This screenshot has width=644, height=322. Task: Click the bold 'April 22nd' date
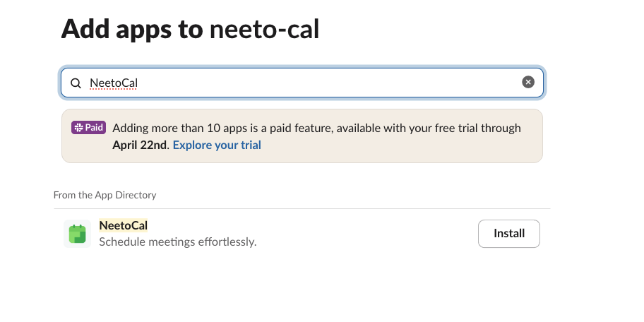pos(140,145)
